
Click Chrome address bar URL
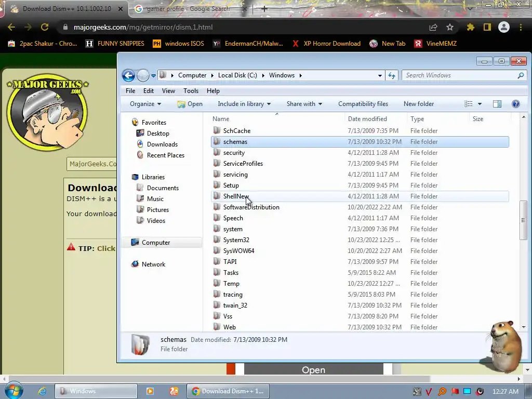143,27
